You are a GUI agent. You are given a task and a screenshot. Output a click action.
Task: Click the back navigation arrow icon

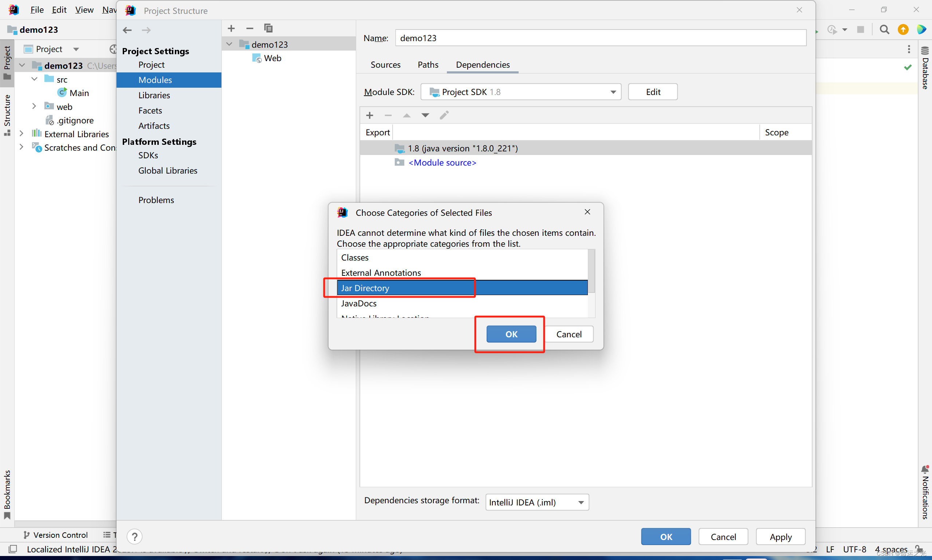(x=128, y=29)
